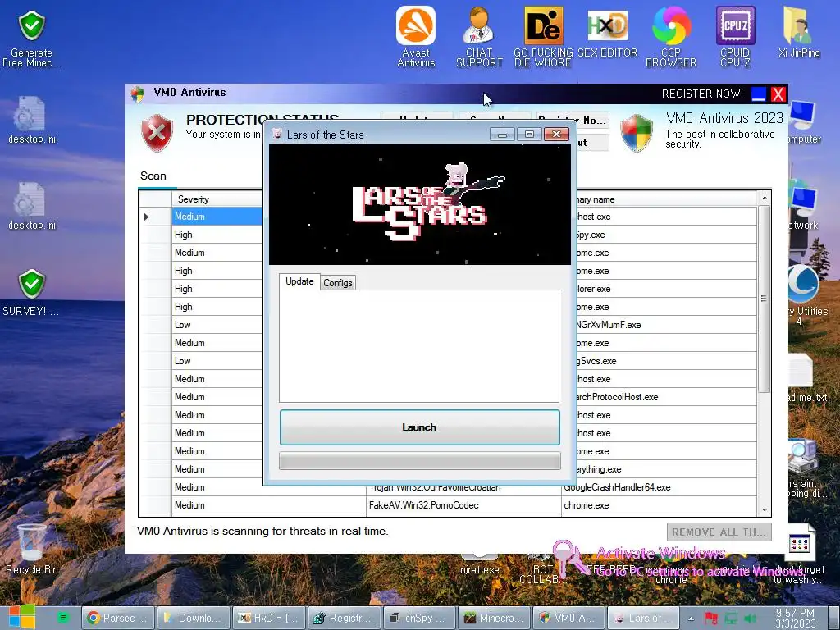Open the Xi JinPing folder icon

[x=799, y=32]
